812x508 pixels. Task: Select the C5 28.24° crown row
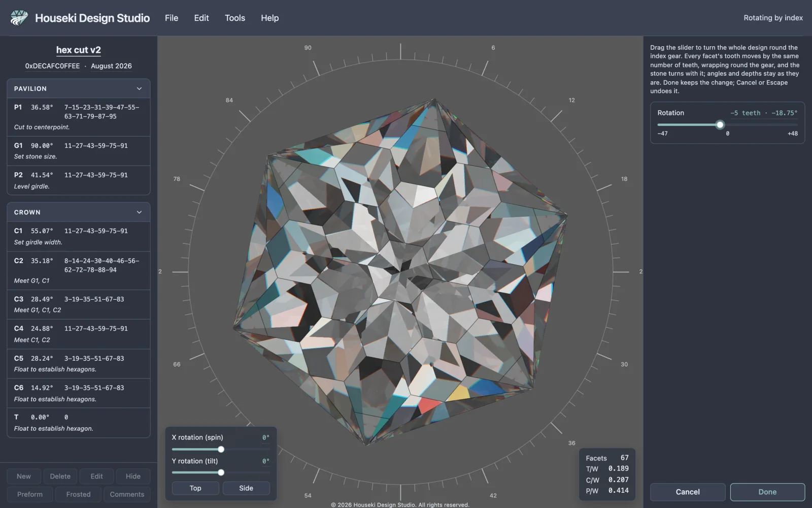[x=79, y=363]
